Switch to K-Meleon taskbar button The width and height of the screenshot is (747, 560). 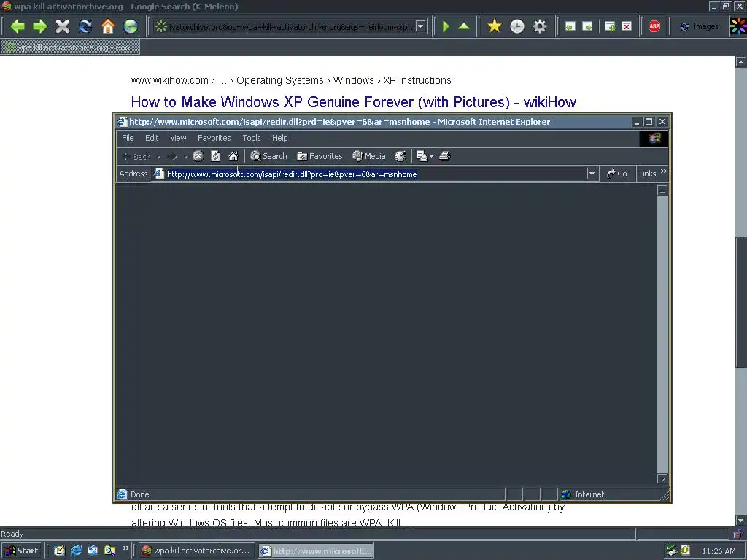coord(196,551)
